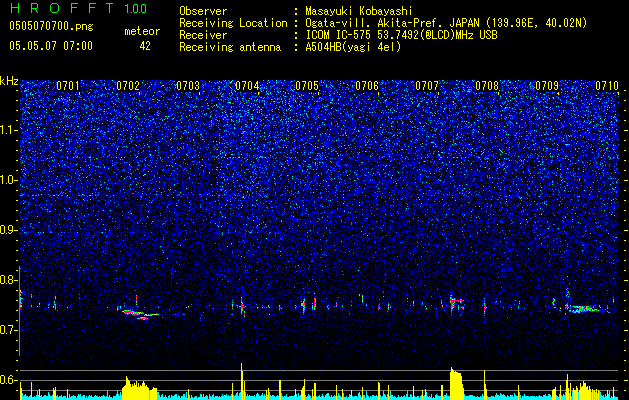Click the Observer label

[x=203, y=11]
